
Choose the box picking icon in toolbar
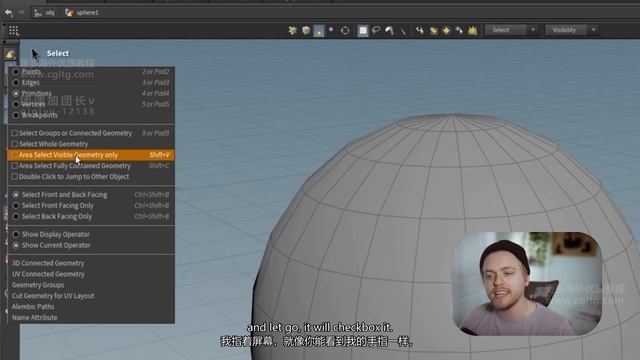(x=362, y=30)
